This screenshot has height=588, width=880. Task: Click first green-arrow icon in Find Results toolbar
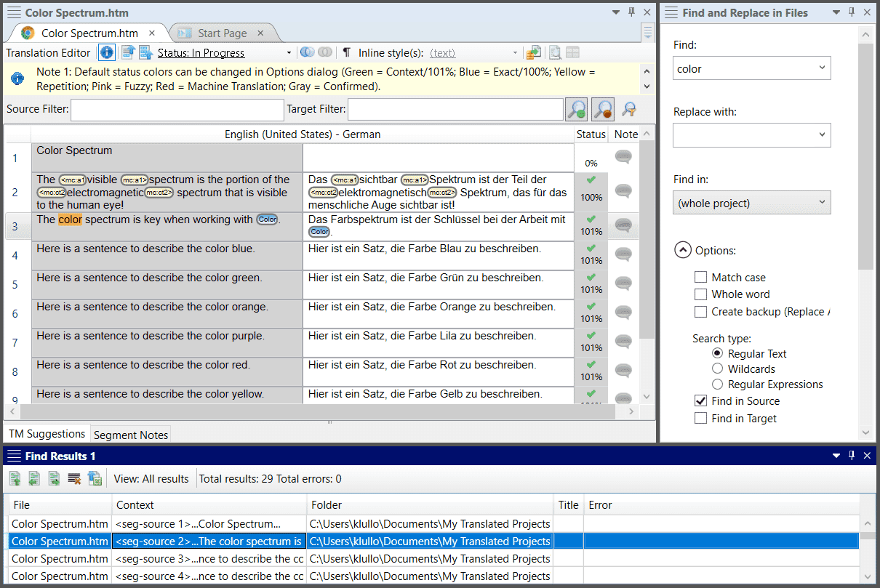[15, 478]
